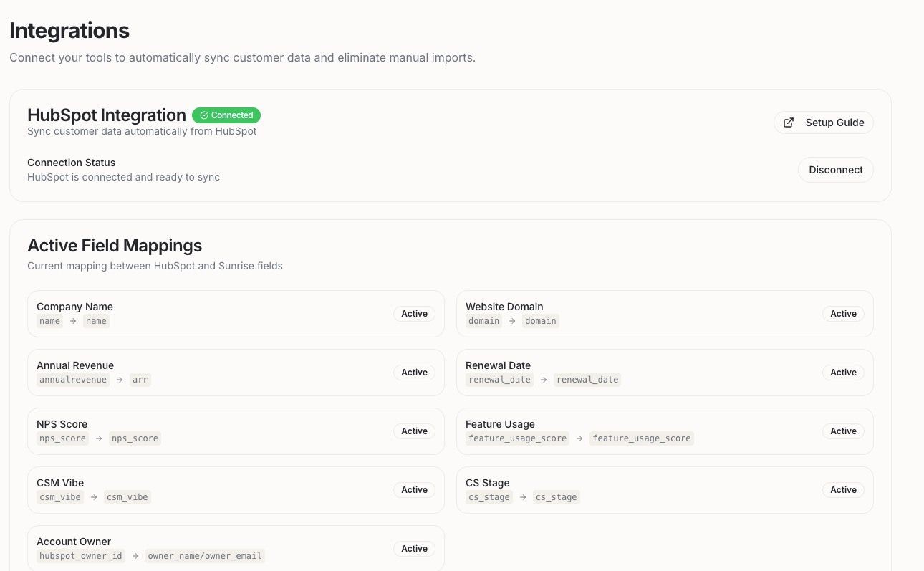
Task: Click arrow icon in CS Stage mapping
Action: pos(523,497)
